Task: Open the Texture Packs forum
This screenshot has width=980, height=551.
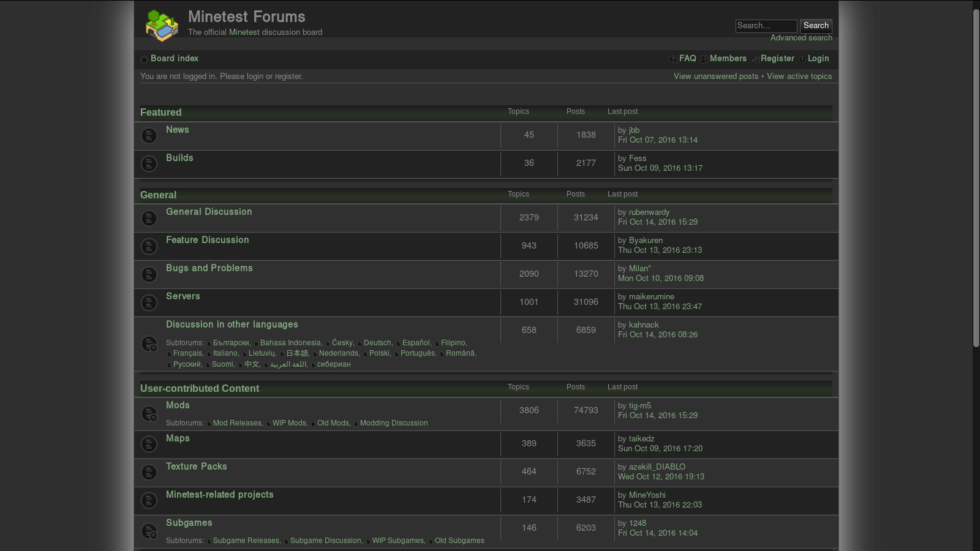Action: coord(197,467)
